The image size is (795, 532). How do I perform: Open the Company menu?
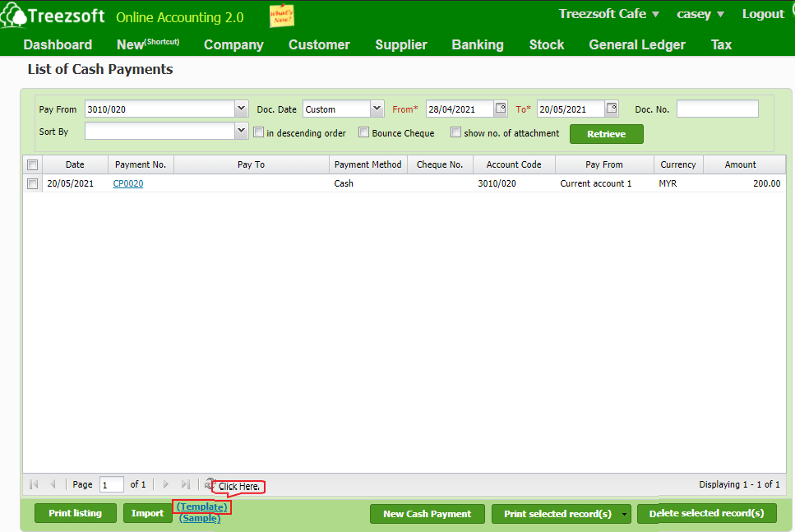pyautogui.click(x=233, y=44)
